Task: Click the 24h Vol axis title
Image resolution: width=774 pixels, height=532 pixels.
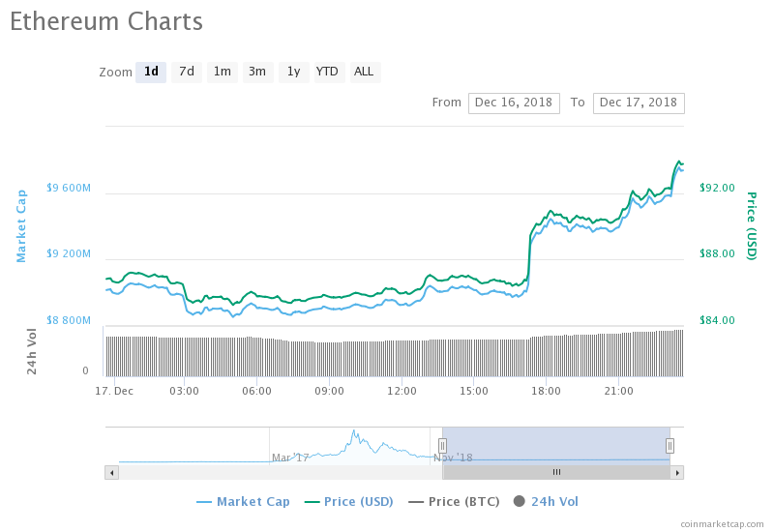Action: point(32,351)
